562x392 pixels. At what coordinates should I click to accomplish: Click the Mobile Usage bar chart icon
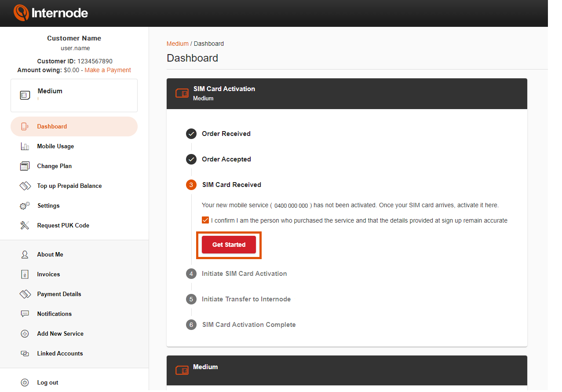point(25,147)
